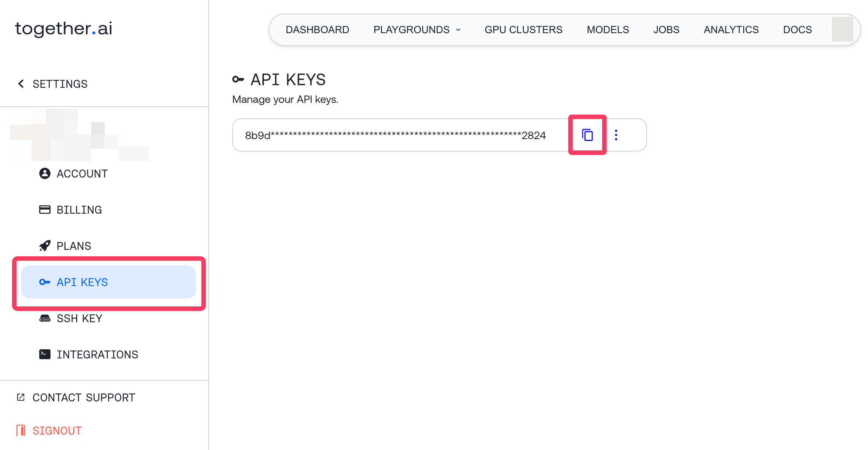This screenshot has height=450, width=868.
Task: Click the Billing credit card icon
Action: pos(45,210)
